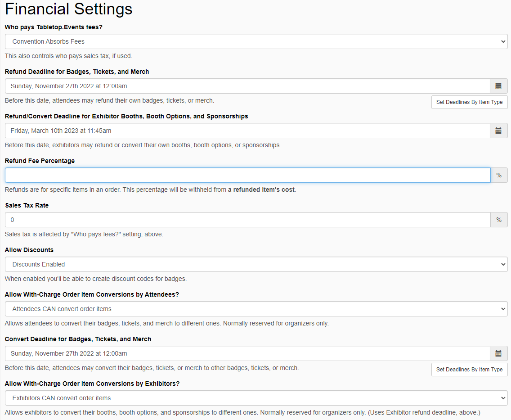This screenshot has height=420, width=511.
Task: Open calendar picker for Exhibitor Booths refund deadline
Action: (498, 131)
